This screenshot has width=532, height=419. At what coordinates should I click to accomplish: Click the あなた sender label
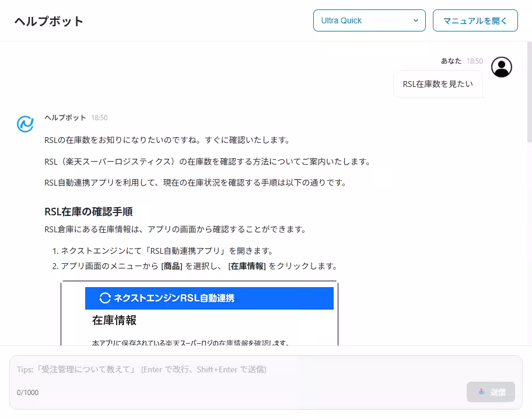point(451,61)
